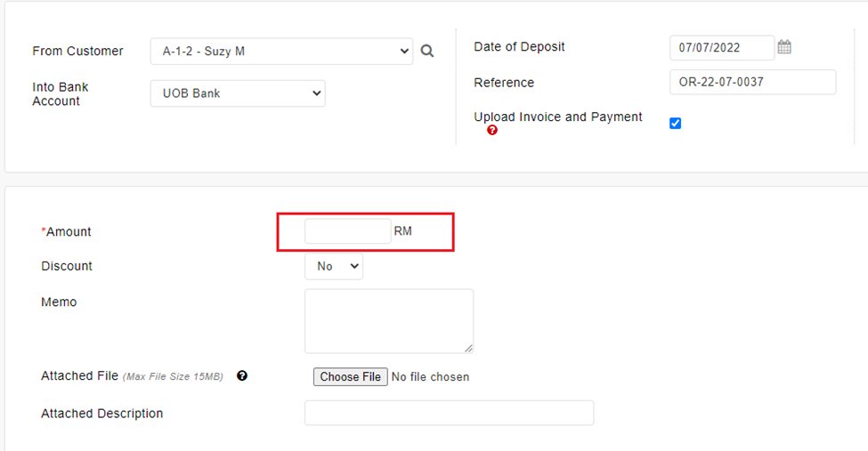Screen dimensions: 868x451
Task: Expand the Into Bank Account dropdown
Action: click(x=238, y=93)
